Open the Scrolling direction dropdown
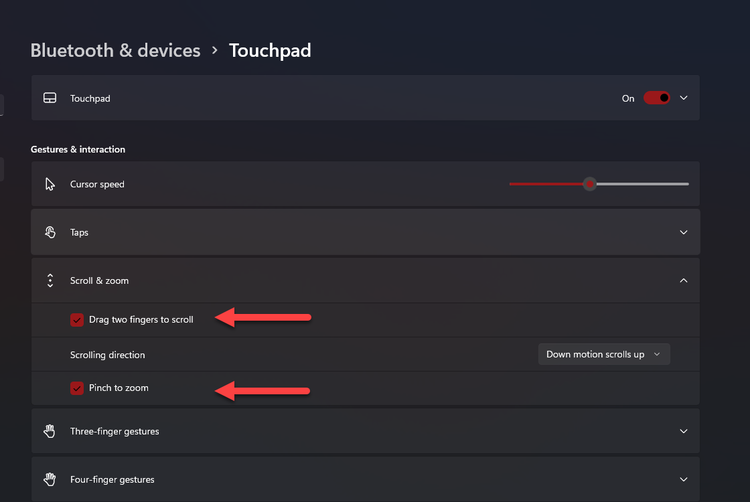Screen dimensions: 750x502 click(x=603, y=354)
